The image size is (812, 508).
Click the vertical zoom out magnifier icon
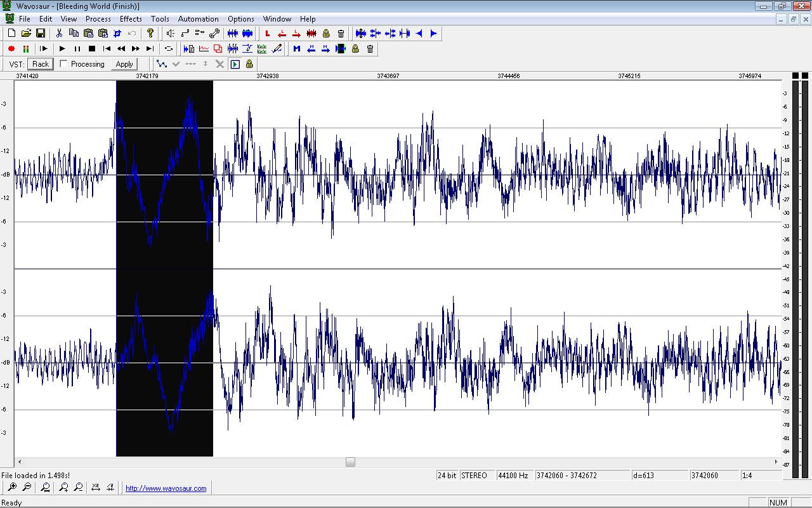click(78, 488)
